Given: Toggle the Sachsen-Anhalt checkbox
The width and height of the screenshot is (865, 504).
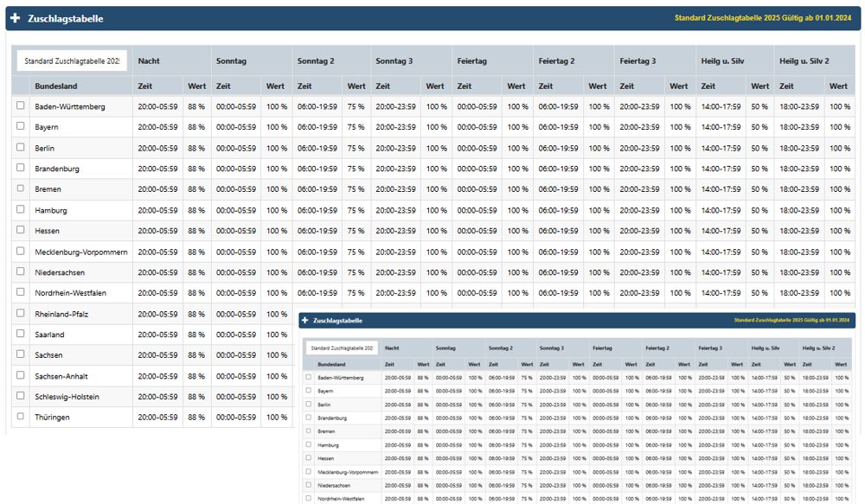Looking at the screenshot, I should [21, 375].
